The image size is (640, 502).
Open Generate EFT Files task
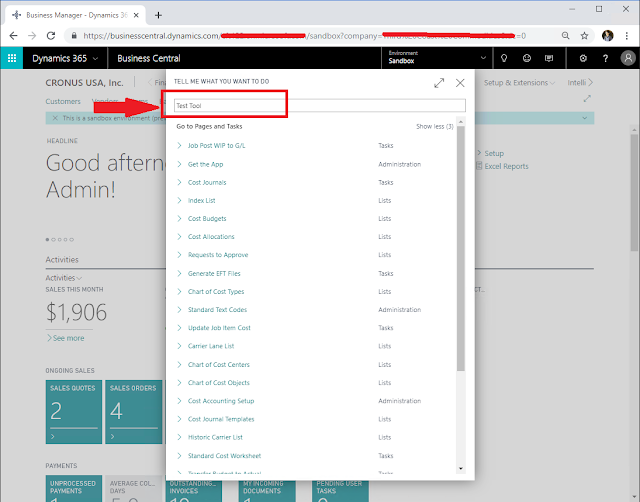click(x=214, y=273)
